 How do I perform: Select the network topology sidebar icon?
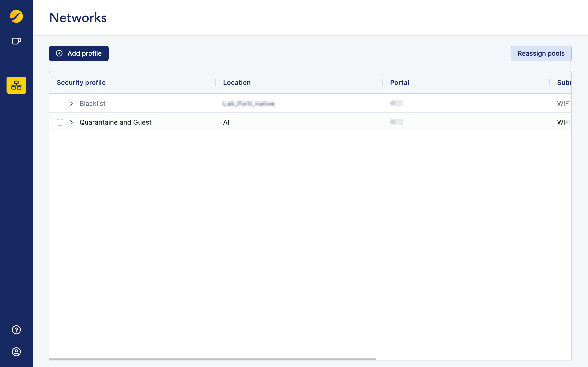click(16, 85)
